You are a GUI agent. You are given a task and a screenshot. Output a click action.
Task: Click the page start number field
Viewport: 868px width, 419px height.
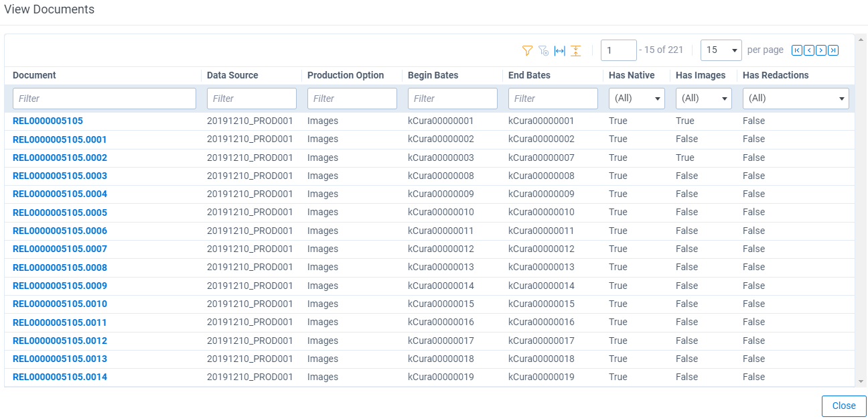(x=619, y=50)
